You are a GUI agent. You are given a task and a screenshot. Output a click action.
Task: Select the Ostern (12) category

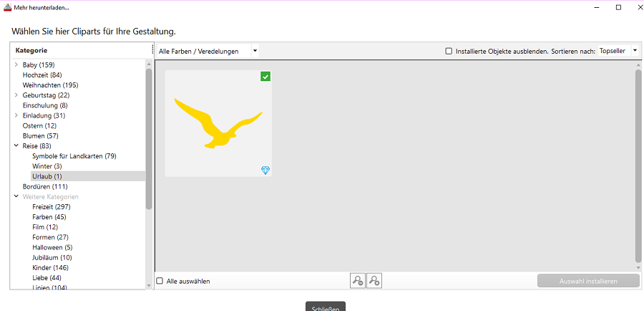pos(39,125)
